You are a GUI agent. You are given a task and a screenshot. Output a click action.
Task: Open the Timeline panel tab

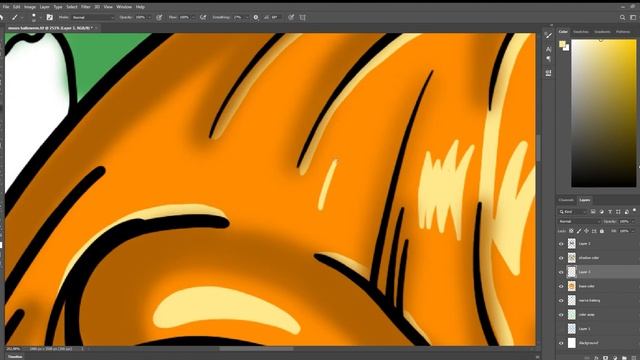[15, 357]
